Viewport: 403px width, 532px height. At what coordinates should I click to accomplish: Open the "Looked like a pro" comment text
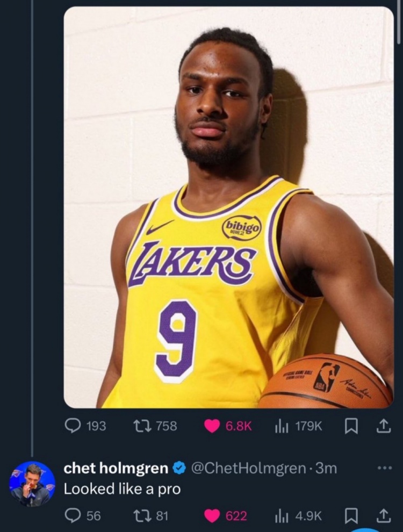(122, 489)
